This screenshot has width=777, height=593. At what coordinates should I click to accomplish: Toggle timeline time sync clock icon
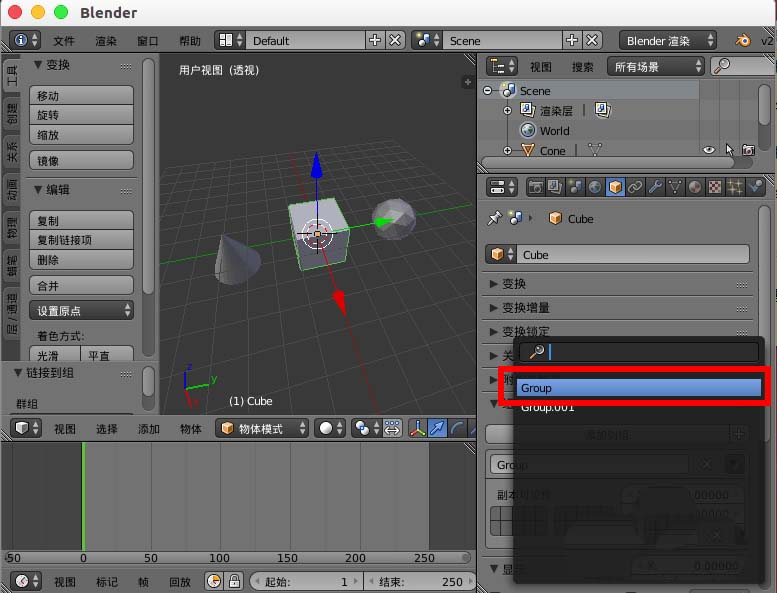(x=214, y=581)
